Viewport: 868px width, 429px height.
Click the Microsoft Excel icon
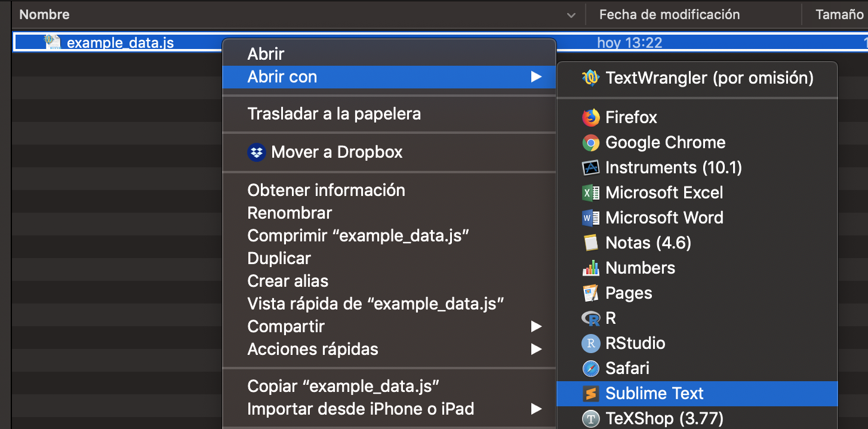pos(590,193)
